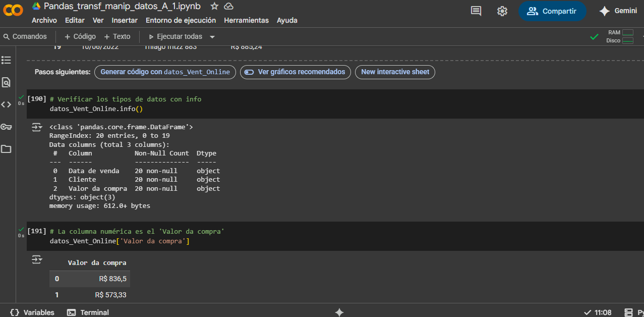644x317 pixels.
Task: Open the table of contents sidebar icon
Action: (x=6, y=60)
